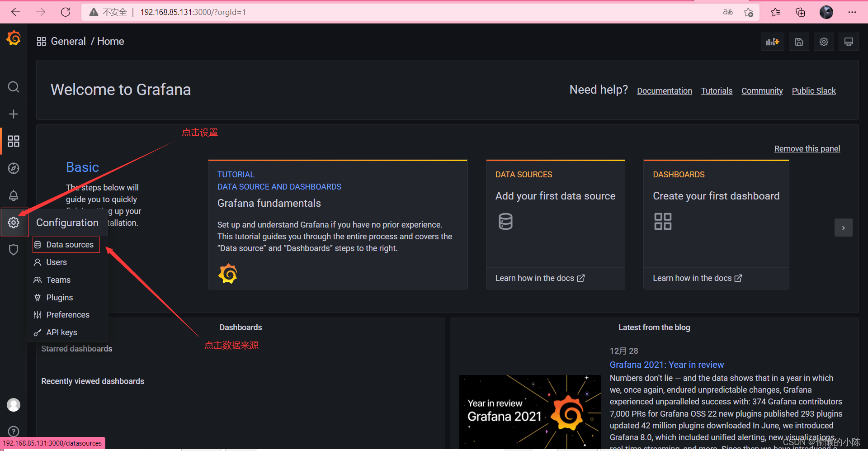Open the Grafana fundamentals tutorial card
868x451 pixels.
338,225
